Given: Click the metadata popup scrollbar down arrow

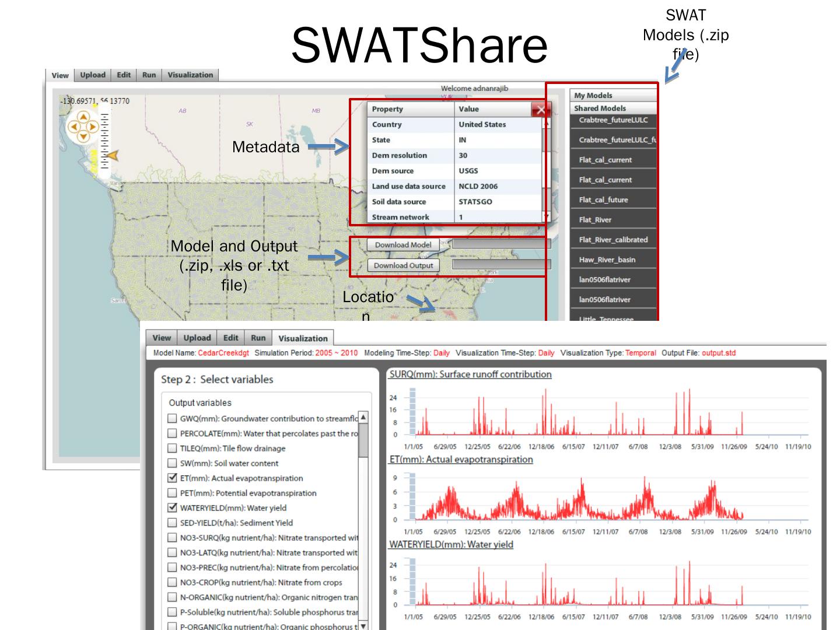Looking at the screenshot, I should [546, 216].
